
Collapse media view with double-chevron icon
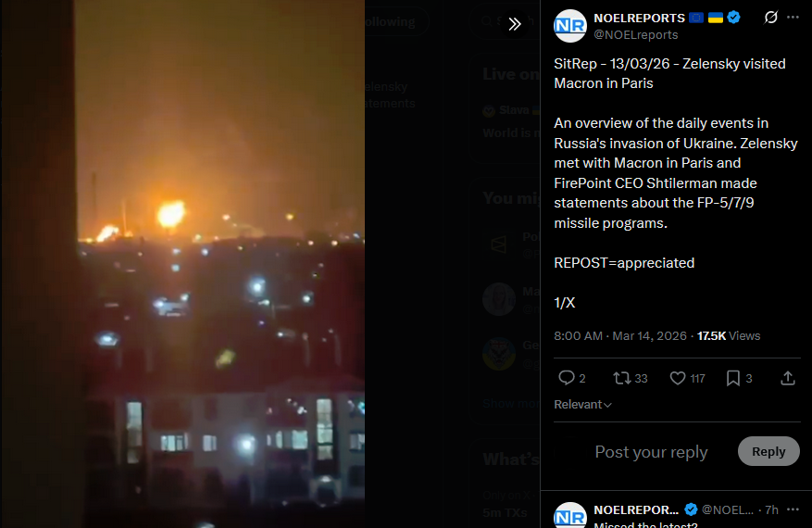point(514,24)
